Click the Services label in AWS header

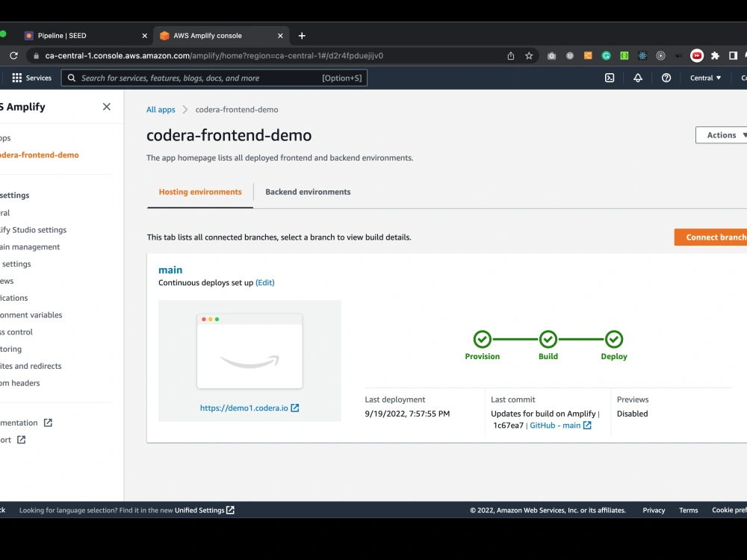tap(39, 78)
